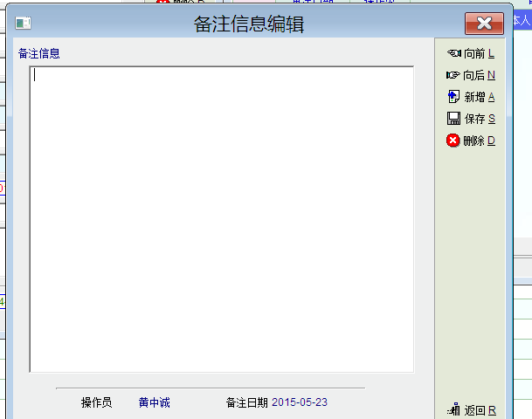Viewport: 532px width, 419px height.
Task: Delete the note using 删除 D text
Action: tap(479, 141)
